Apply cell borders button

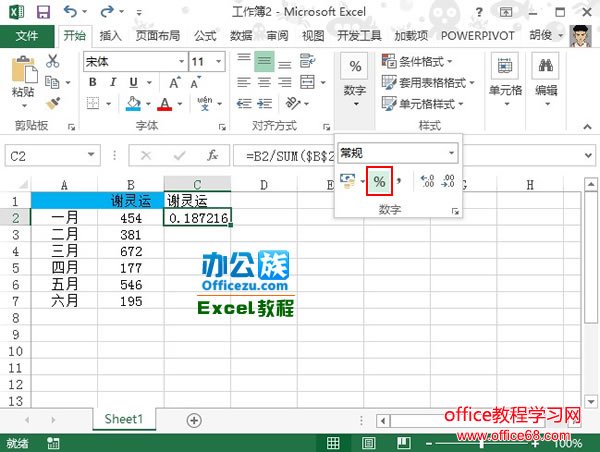93,103
